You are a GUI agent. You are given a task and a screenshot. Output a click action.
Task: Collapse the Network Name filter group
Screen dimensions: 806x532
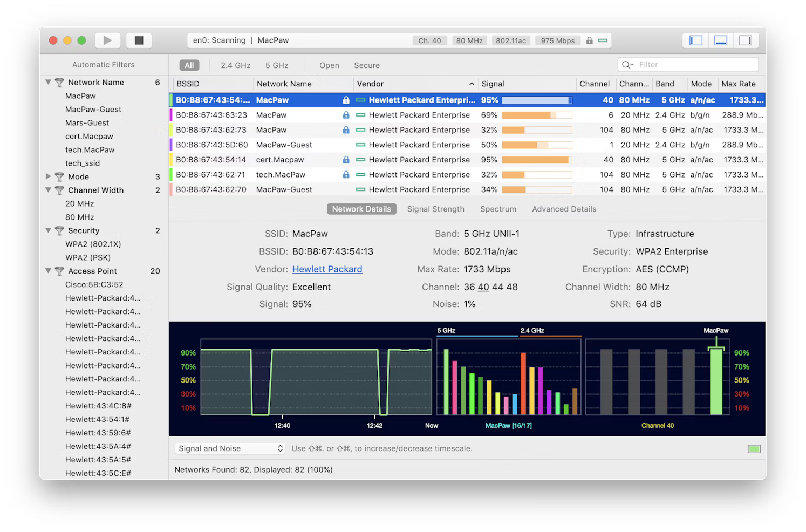point(48,82)
